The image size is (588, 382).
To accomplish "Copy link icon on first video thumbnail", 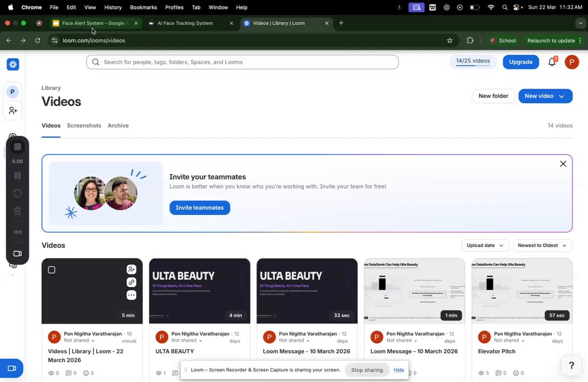I will (x=131, y=282).
